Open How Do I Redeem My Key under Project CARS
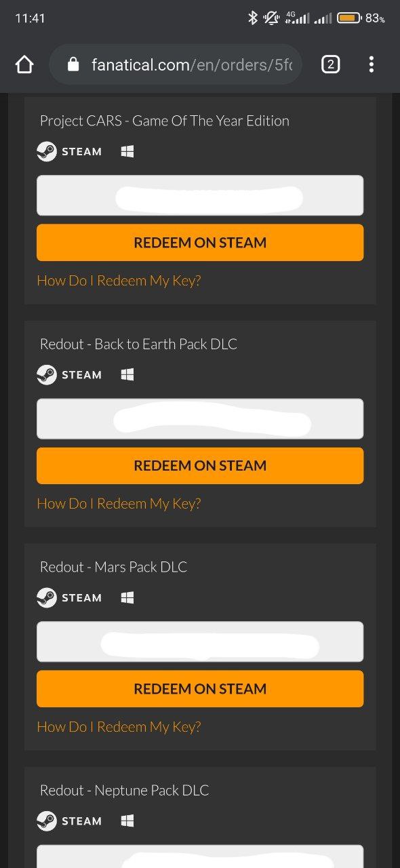Viewport: 400px width, 868px height. [x=119, y=280]
